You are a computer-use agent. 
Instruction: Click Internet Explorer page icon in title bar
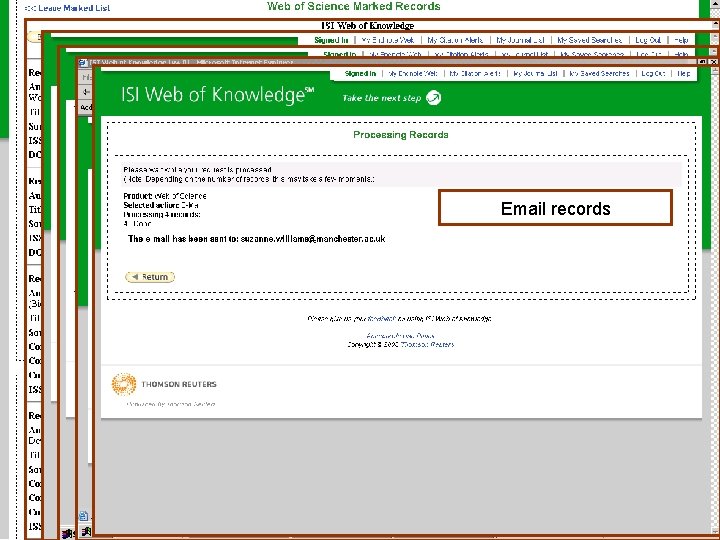pyautogui.click(x=83, y=62)
